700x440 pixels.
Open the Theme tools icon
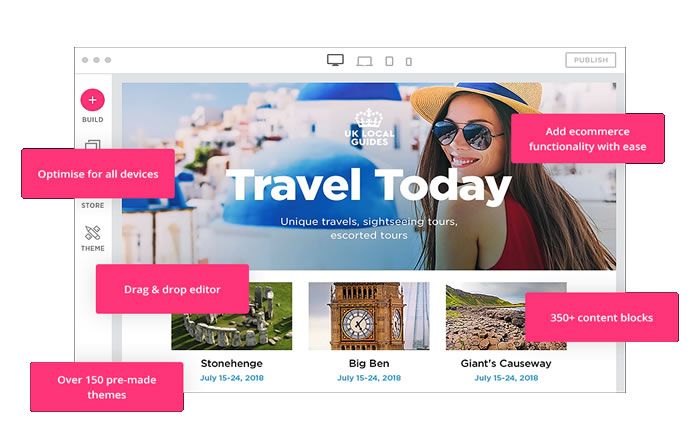pos(92,232)
